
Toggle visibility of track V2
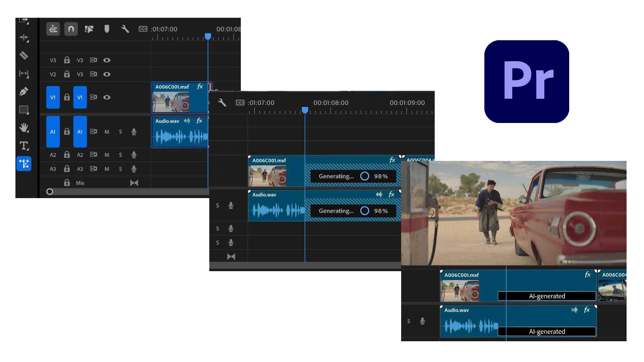(107, 74)
